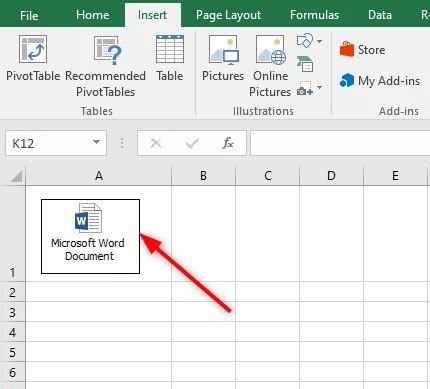Image resolution: width=430 pixels, height=389 pixels.
Task: Click cell D4
Action: 331,332
